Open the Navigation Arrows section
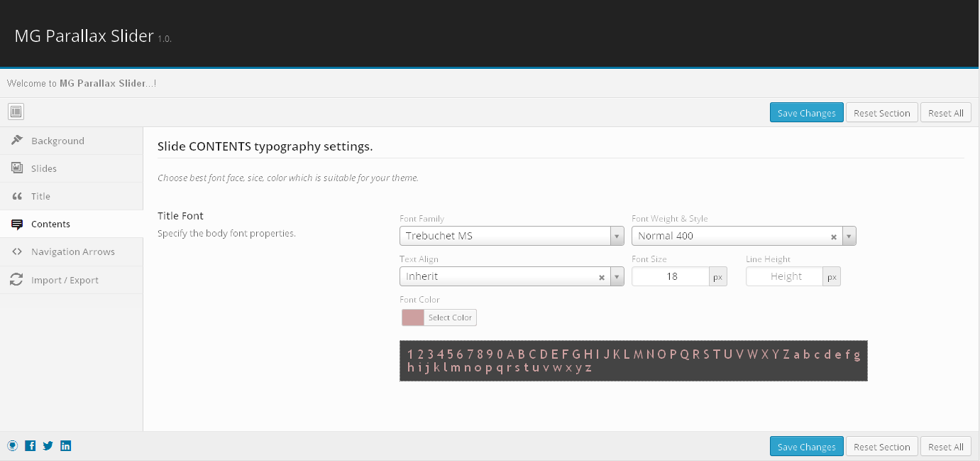Viewport: 980px width, 461px height. coord(71,251)
